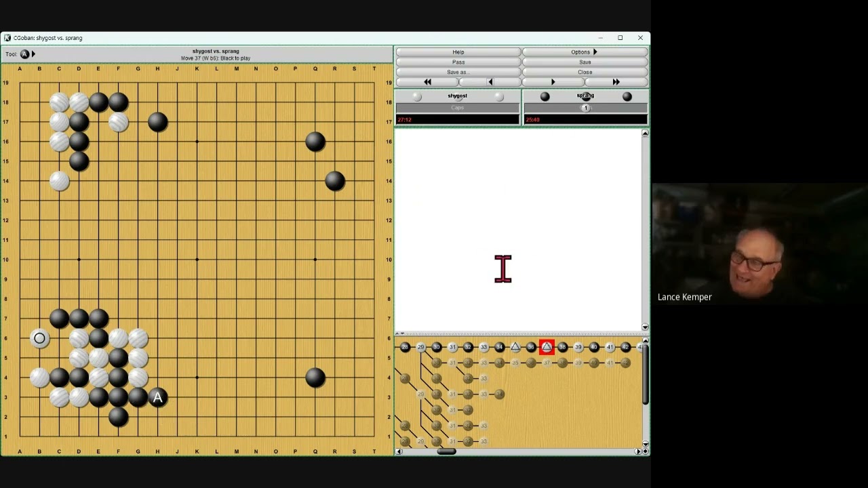Step back one move
Screen dimensions: 868x488
click(490, 82)
